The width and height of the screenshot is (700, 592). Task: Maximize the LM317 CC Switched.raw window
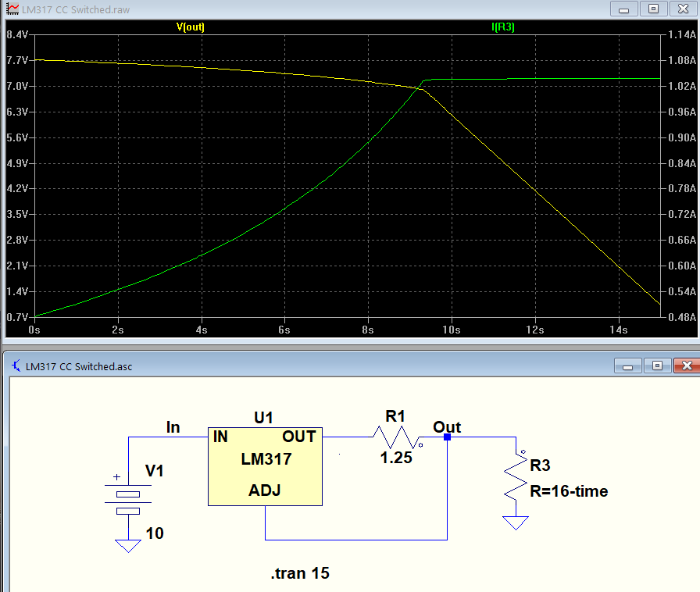[653, 9]
